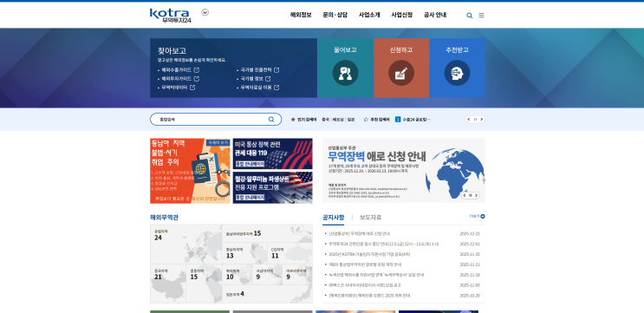Open the 국가별 진출전략 link
644x313 pixels.
click(257, 70)
